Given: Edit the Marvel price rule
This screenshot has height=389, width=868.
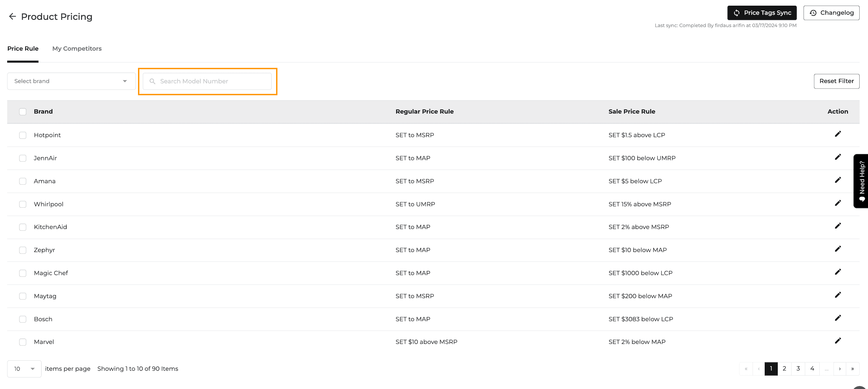Looking at the screenshot, I should tap(838, 341).
